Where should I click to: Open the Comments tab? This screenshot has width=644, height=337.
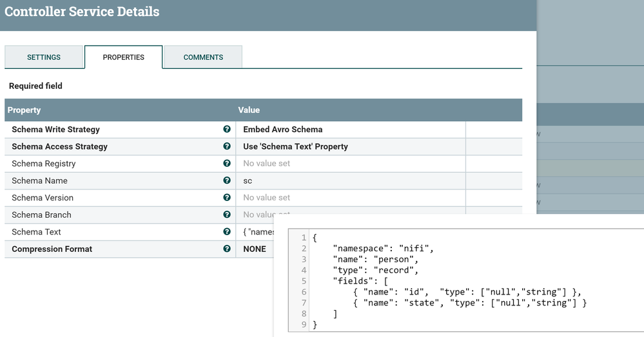(203, 57)
